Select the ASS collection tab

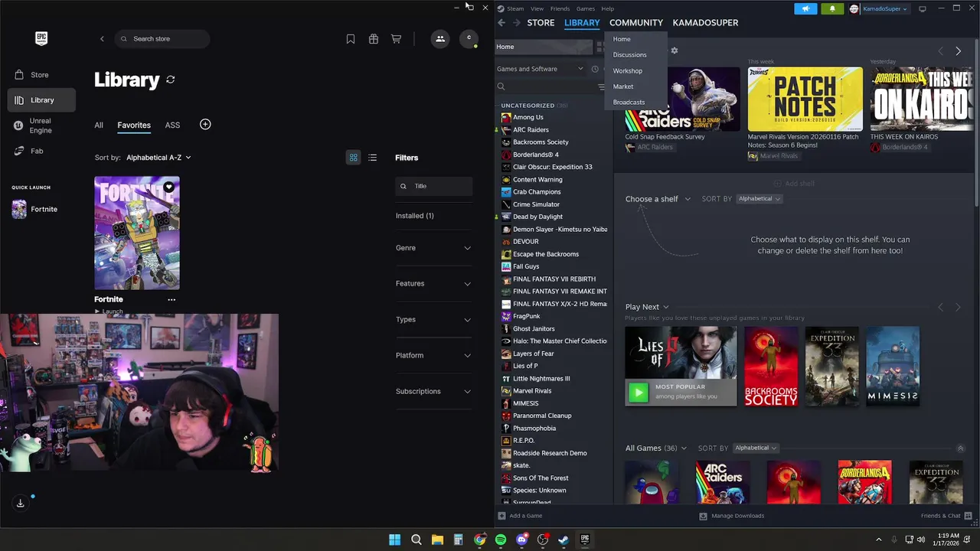coord(172,125)
